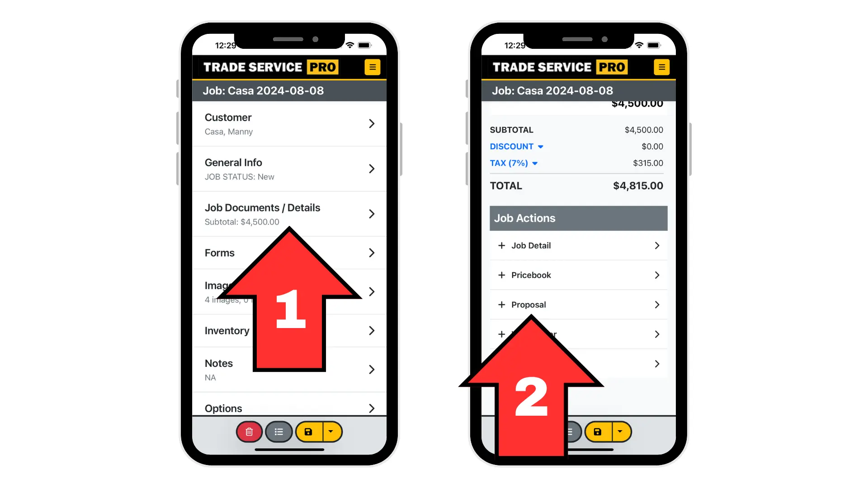868x488 pixels.
Task: Tap the list view icon
Action: click(x=278, y=432)
